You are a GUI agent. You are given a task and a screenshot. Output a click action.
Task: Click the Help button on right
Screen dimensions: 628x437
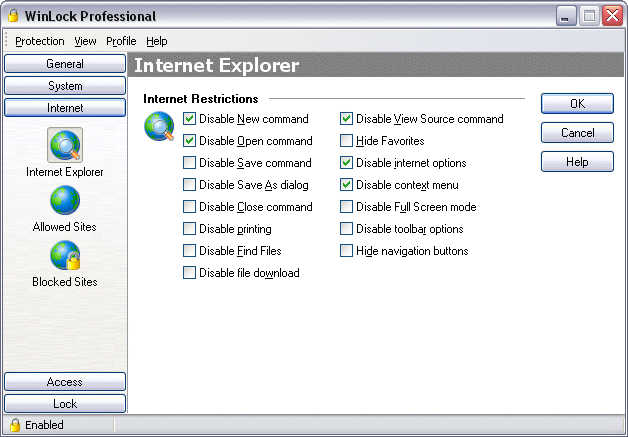coord(577,161)
